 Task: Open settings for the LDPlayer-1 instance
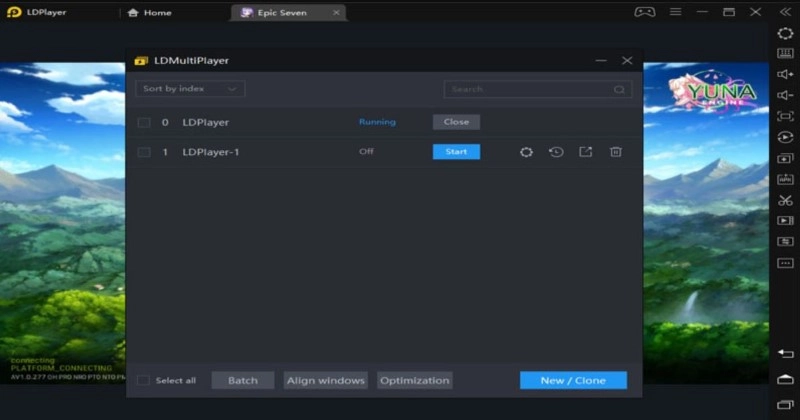(x=526, y=152)
